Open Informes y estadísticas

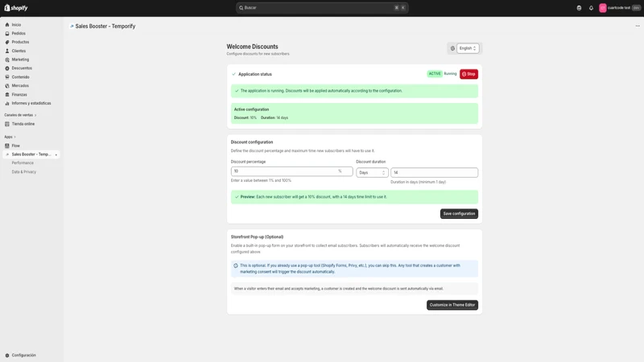(x=31, y=104)
